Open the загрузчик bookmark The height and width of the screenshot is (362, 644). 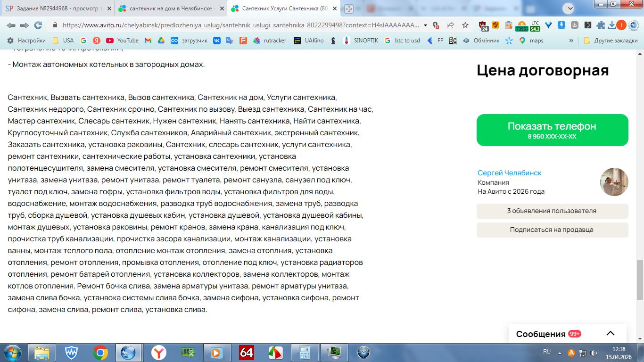pyautogui.click(x=189, y=41)
